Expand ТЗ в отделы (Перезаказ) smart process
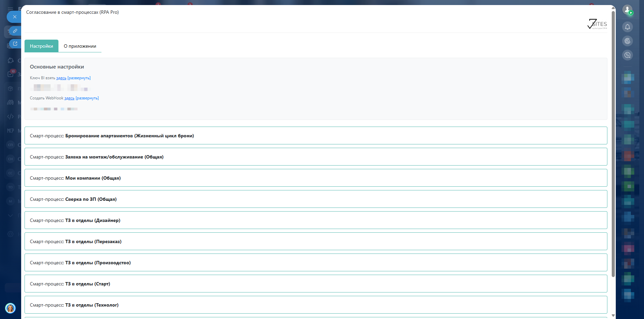The image size is (644, 319). (316, 241)
